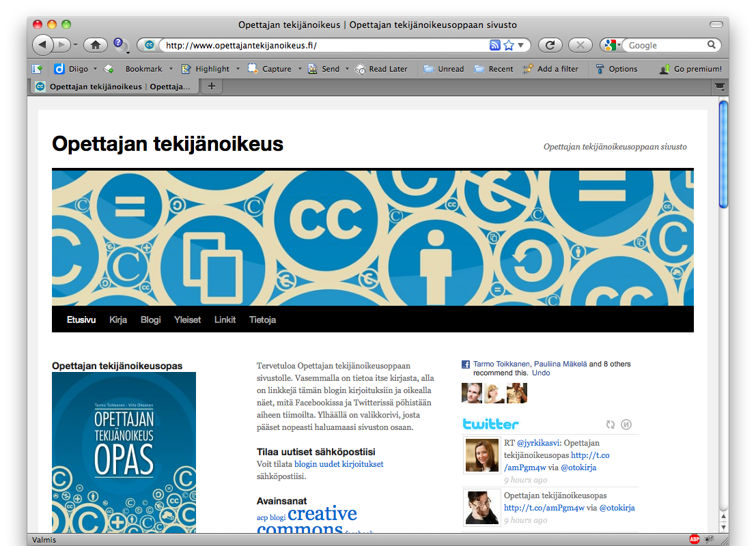Click the browser Home button
The height and width of the screenshot is (546, 756).
tap(96, 45)
